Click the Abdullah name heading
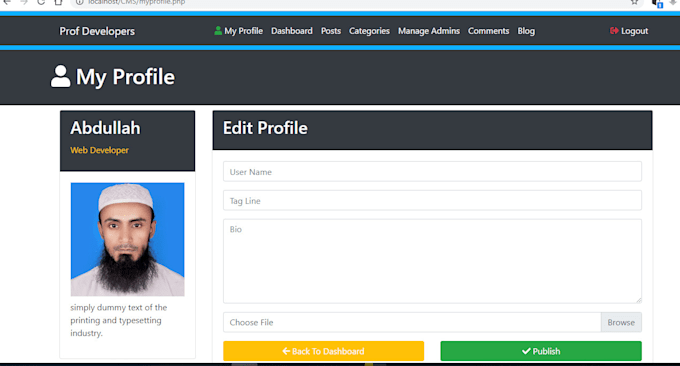 click(x=105, y=128)
